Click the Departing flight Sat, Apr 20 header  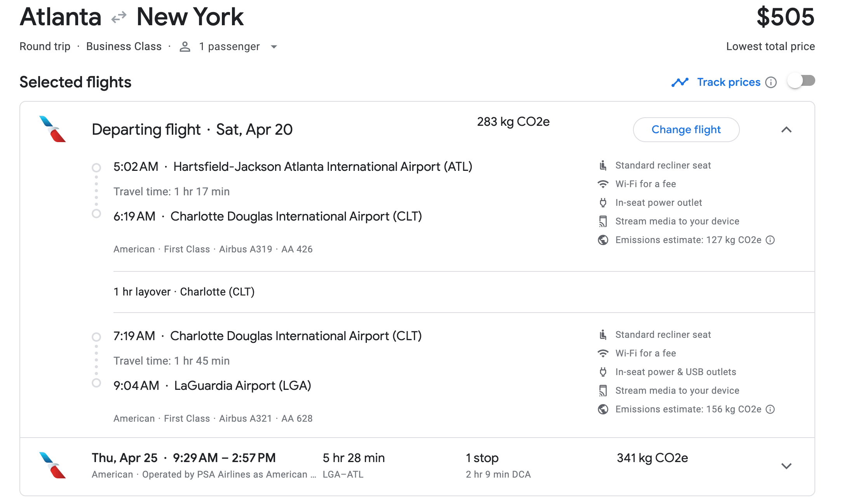(192, 130)
